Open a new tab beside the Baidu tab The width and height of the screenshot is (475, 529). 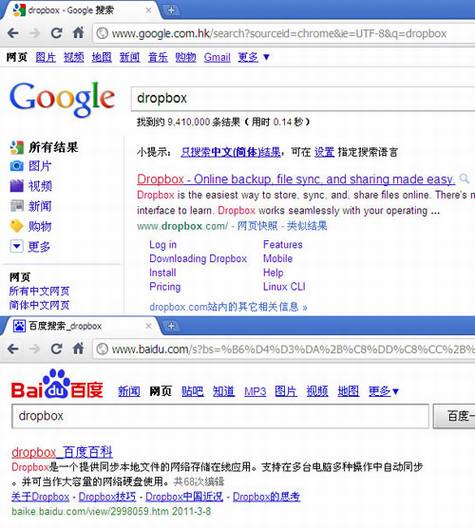click(x=171, y=326)
